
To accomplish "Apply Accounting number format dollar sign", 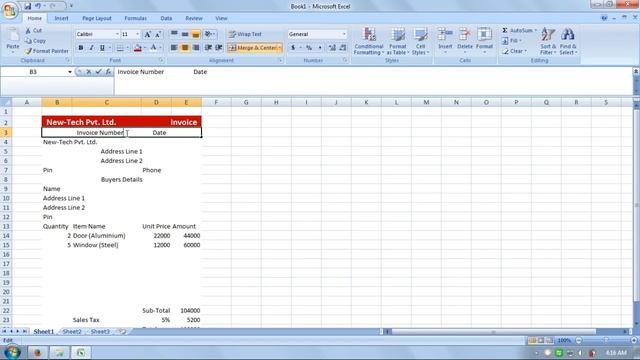I will point(293,48).
